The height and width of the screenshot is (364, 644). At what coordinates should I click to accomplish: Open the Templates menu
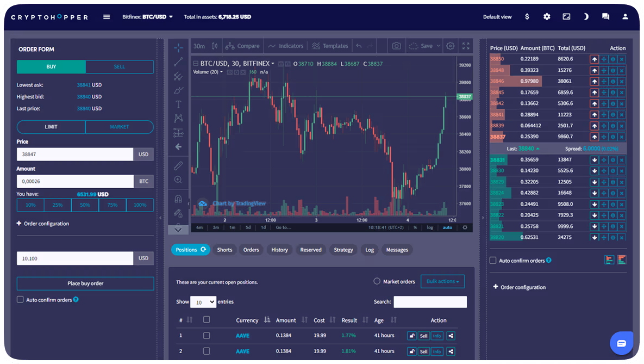[330, 46]
